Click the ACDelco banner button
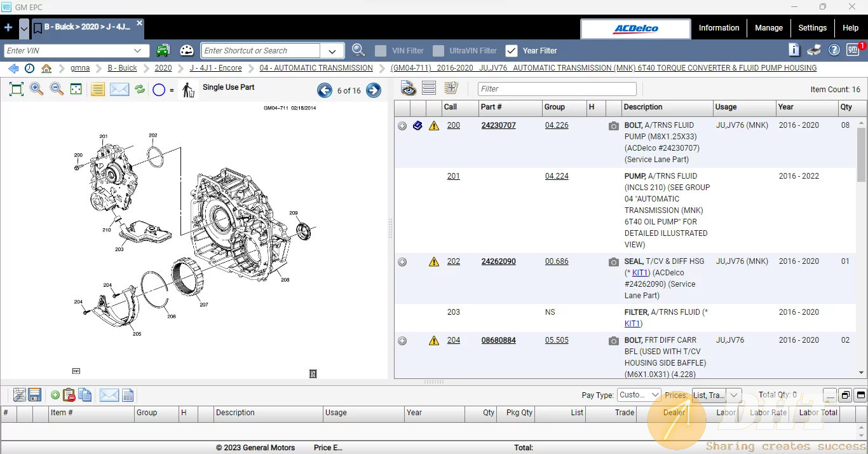This screenshot has width=868, height=454. tap(635, 29)
